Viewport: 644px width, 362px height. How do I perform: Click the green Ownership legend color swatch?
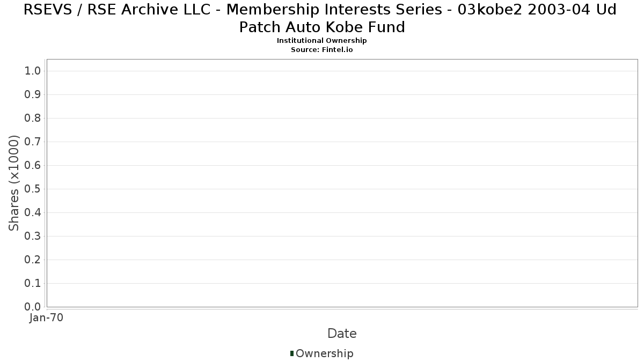pyautogui.click(x=292, y=353)
